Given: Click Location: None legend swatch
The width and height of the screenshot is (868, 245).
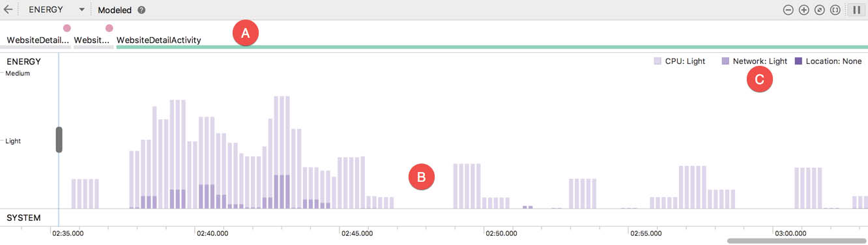Looking at the screenshot, I should 800,61.
